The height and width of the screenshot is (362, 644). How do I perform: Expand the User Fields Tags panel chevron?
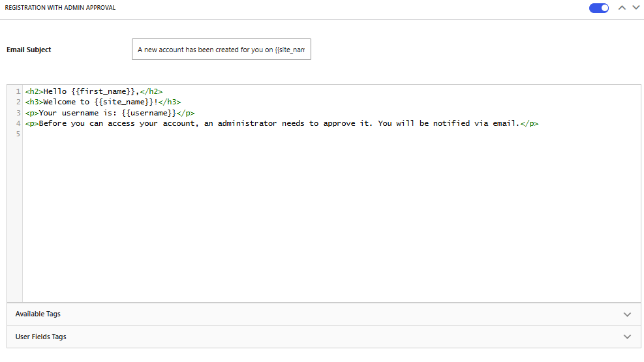(627, 337)
